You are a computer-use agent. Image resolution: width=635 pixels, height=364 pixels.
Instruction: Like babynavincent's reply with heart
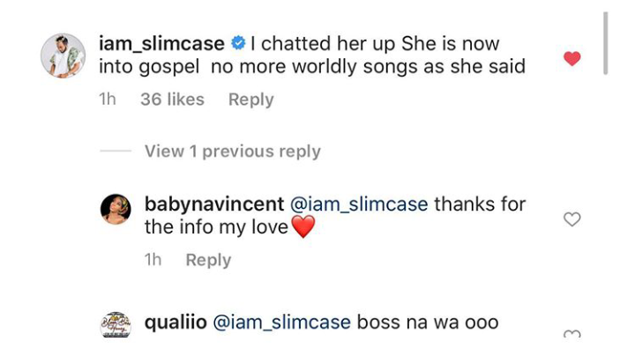pyautogui.click(x=572, y=219)
